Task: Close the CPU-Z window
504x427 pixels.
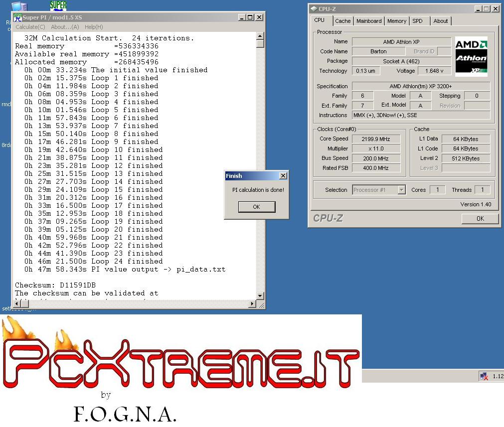Action: point(496,9)
